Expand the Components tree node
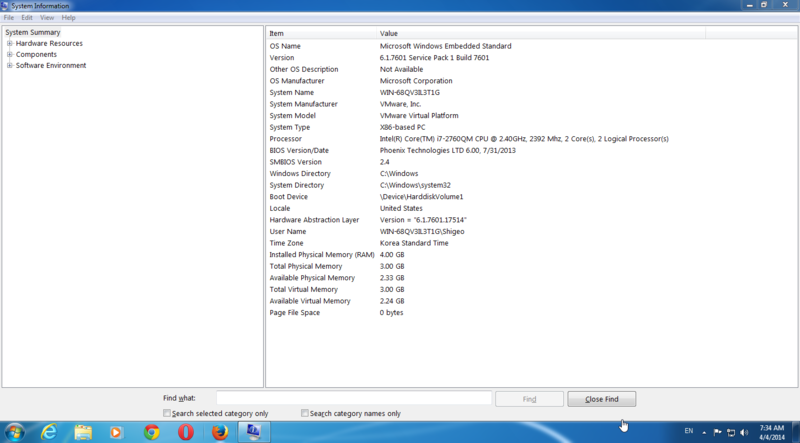This screenshot has width=800, height=443. point(10,54)
